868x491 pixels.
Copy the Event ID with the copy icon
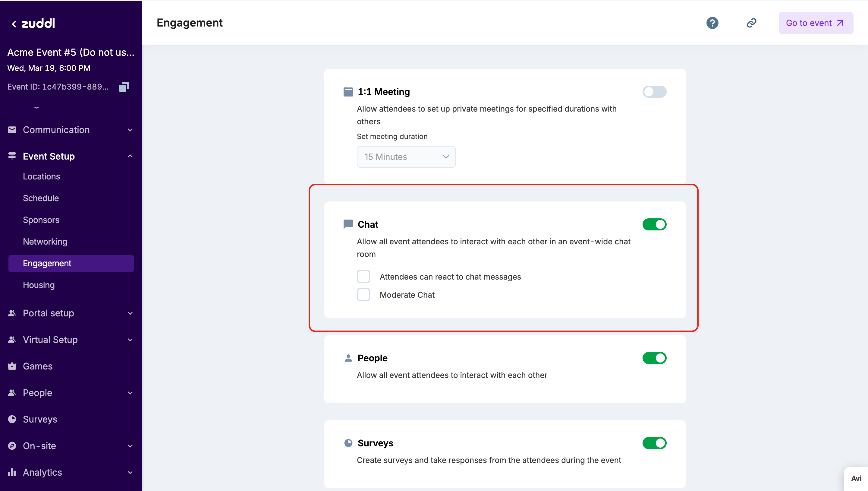pos(124,87)
